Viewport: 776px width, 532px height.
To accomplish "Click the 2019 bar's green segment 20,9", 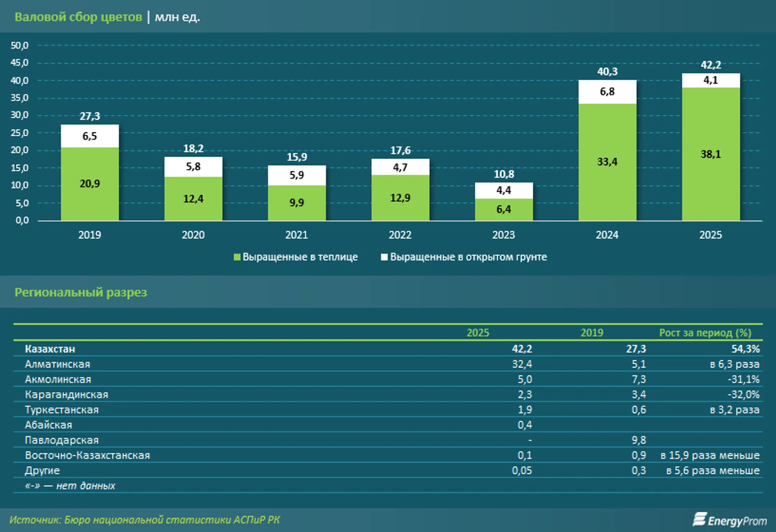I will click(x=89, y=184).
